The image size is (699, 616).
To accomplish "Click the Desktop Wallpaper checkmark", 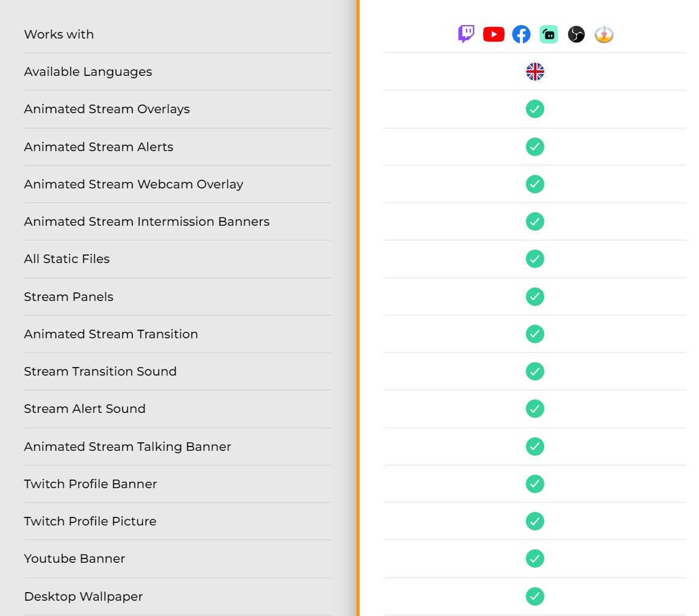I will (534, 596).
